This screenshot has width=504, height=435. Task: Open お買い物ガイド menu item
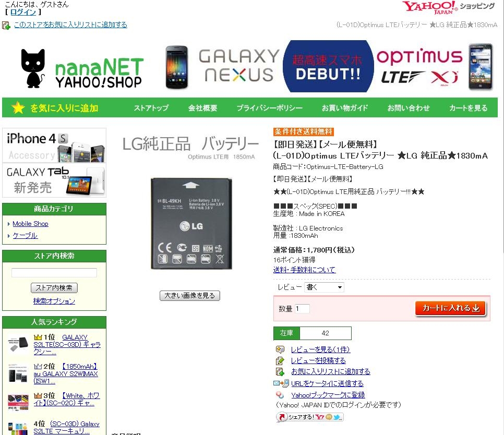pos(345,108)
